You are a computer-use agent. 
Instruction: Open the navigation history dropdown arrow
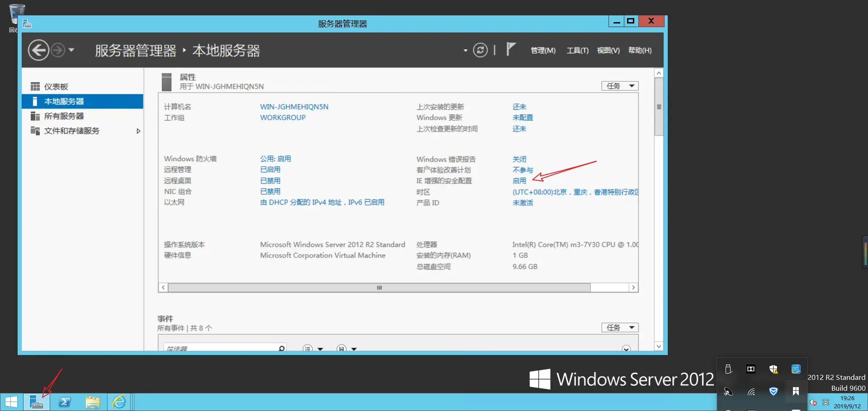click(71, 50)
